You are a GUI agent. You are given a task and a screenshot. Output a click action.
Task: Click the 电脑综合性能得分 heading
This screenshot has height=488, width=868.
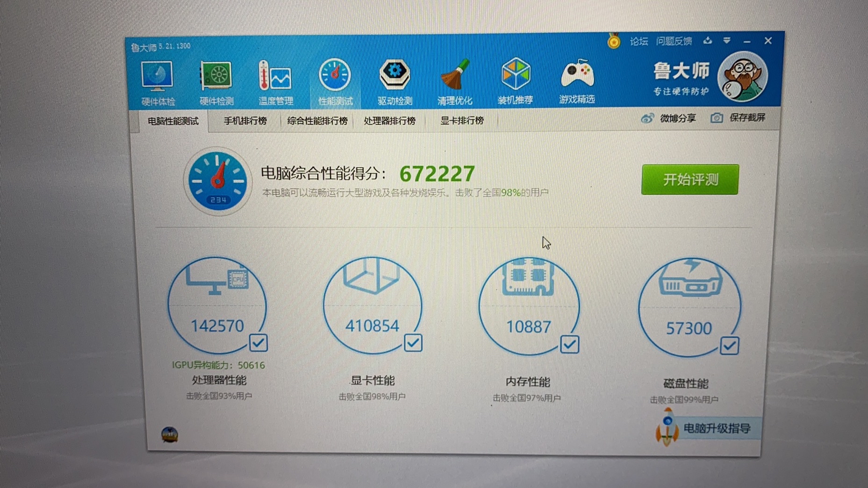point(323,174)
